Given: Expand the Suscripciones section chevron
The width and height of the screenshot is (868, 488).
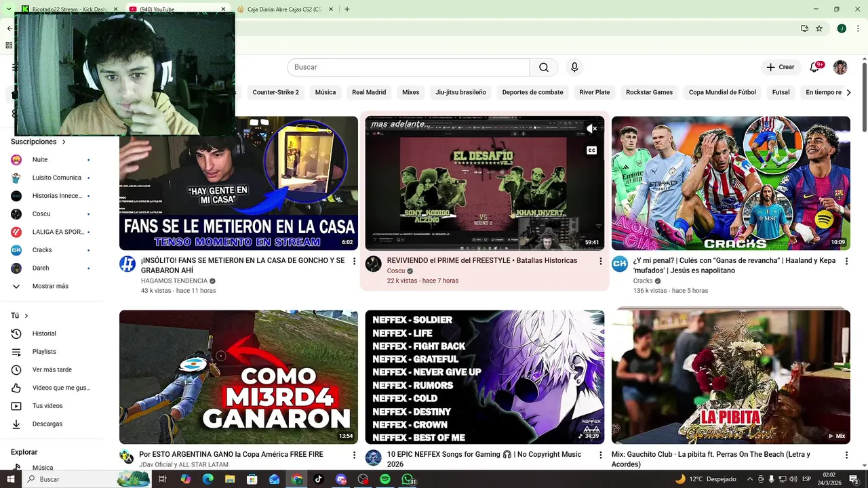Looking at the screenshot, I should 64,142.
